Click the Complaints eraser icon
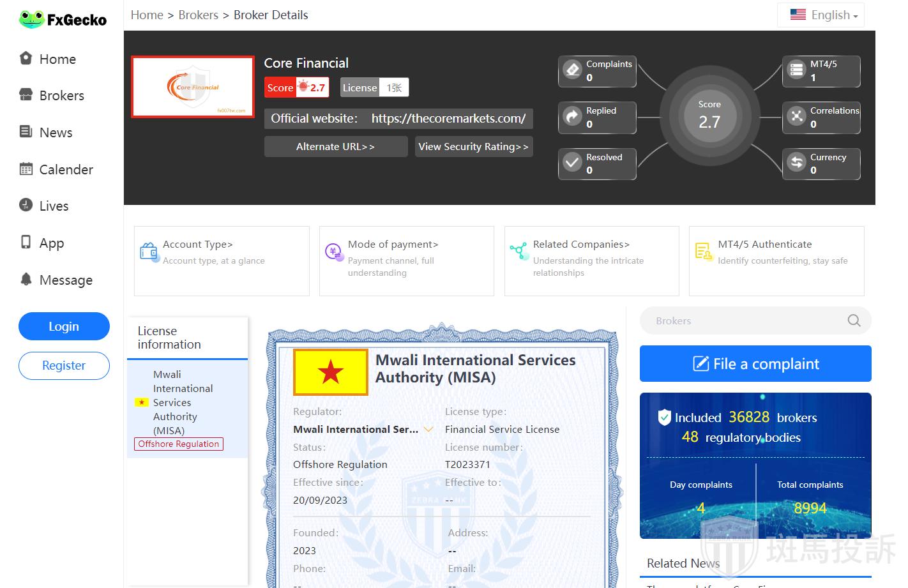 tap(573, 70)
